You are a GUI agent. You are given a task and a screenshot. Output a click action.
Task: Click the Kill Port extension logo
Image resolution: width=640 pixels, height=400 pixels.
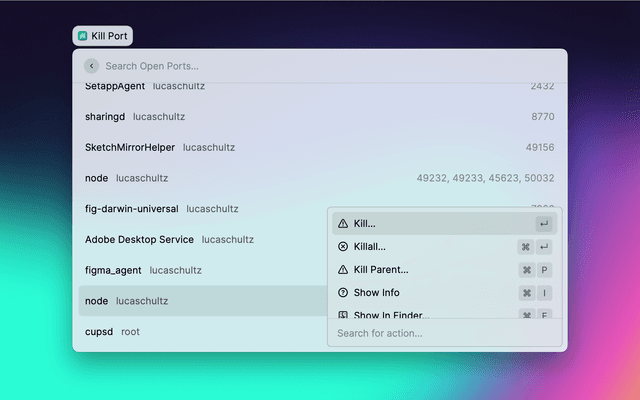(x=82, y=36)
